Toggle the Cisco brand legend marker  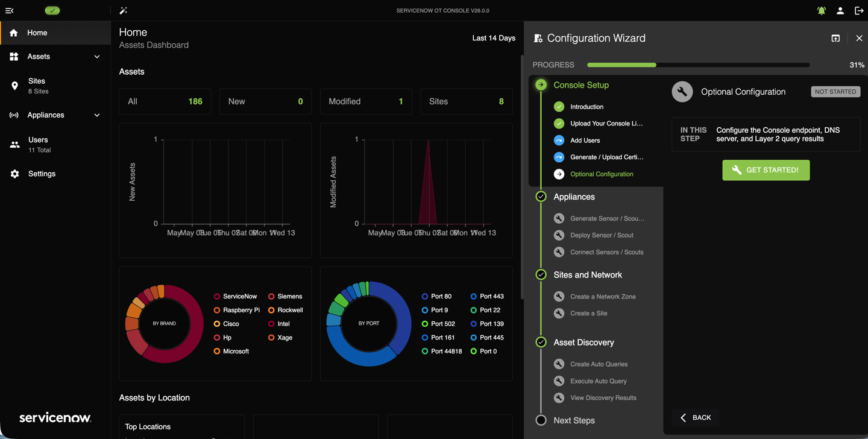pyautogui.click(x=217, y=324)
